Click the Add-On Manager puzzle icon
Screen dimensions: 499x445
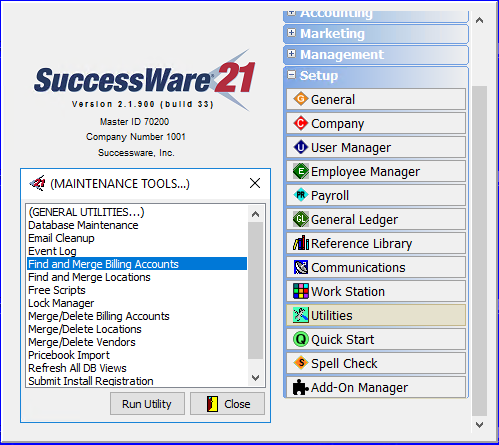point(301,387)
